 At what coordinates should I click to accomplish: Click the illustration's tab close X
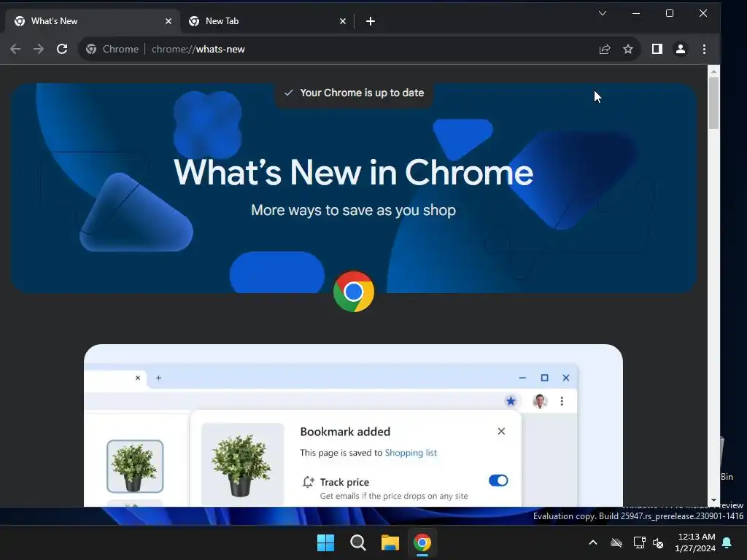pos(138,378)
